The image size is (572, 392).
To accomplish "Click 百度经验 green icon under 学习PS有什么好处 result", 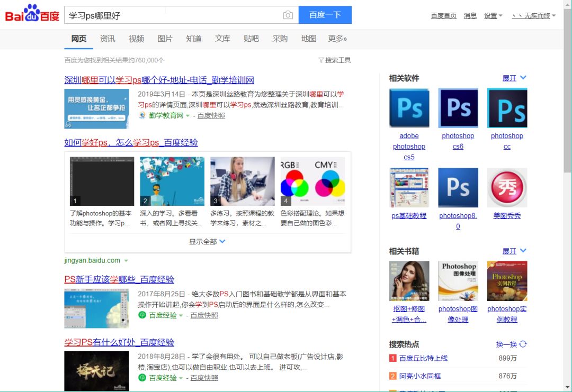I will pyautogui.click(x=142, y=378).
